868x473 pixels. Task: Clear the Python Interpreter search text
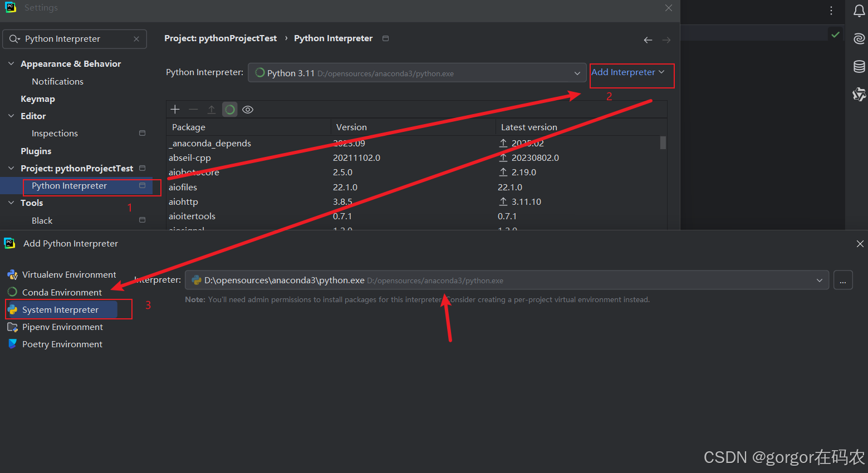(136, 39)
